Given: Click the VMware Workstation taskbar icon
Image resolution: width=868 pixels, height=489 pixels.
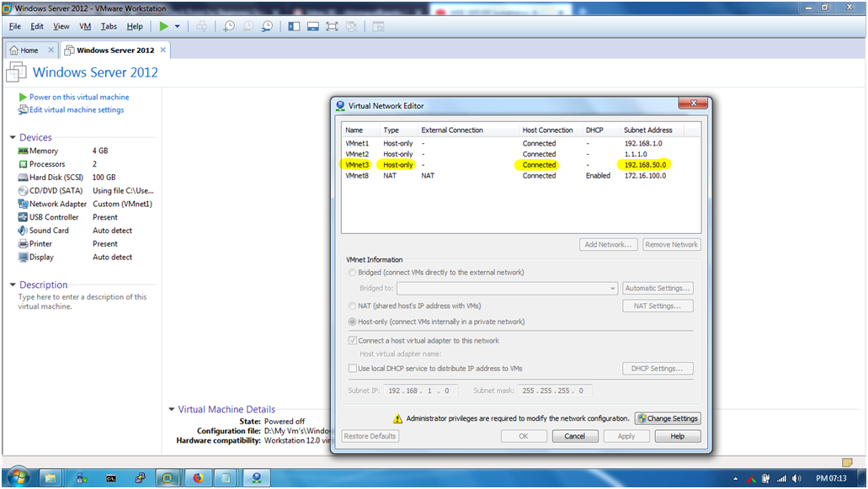Looking at the screenshot, I should 168,478.
